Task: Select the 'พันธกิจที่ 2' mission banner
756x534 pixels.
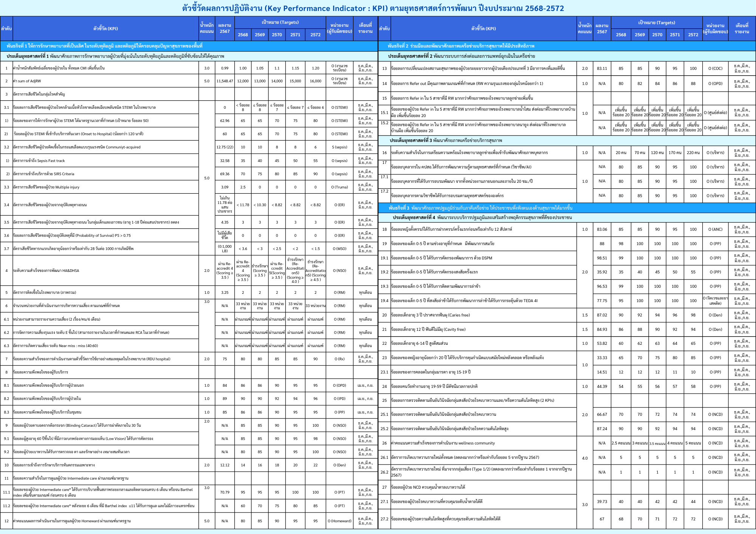Action: tap(567, 46)
